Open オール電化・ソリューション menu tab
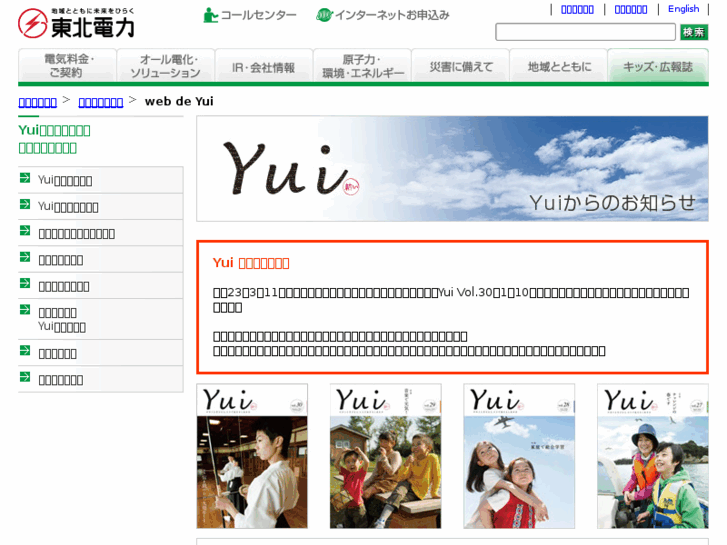The height and width of the screenshot is (545, 727). click(166, 65)
